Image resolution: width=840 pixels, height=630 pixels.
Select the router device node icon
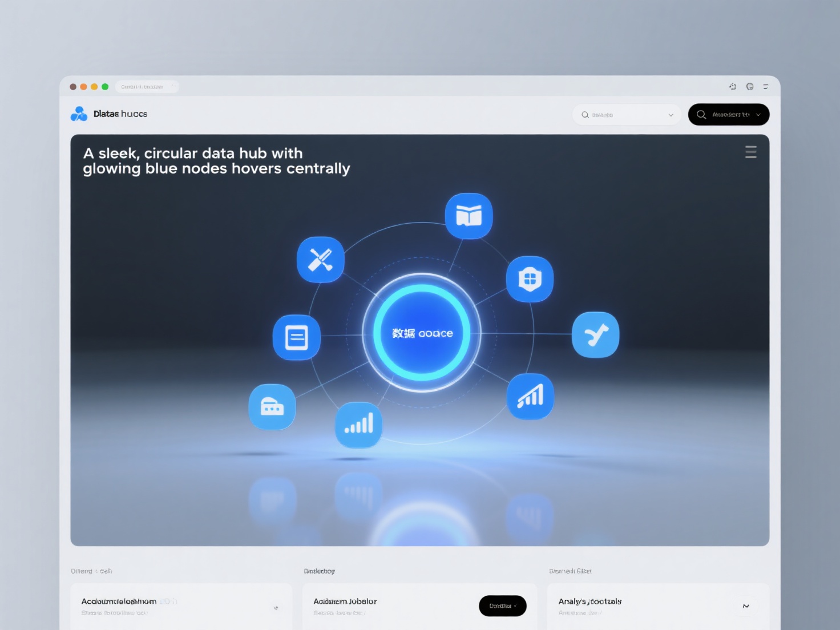[x=272, y=407]
